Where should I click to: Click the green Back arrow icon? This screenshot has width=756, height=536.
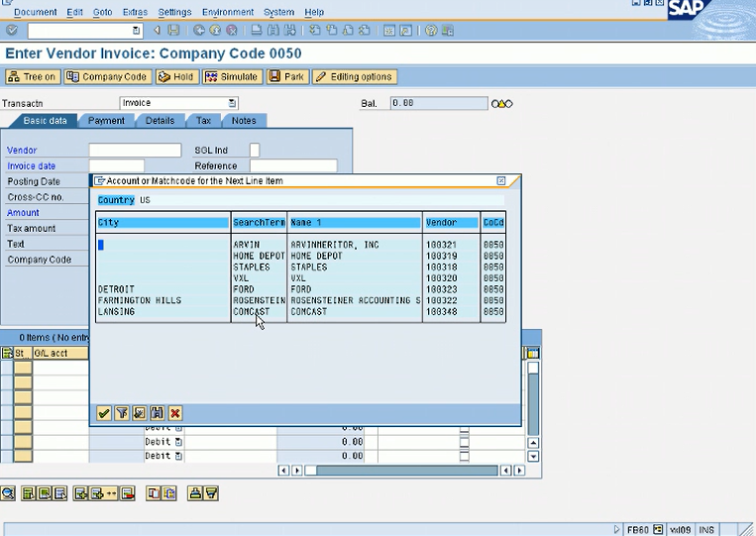(198, 31)
